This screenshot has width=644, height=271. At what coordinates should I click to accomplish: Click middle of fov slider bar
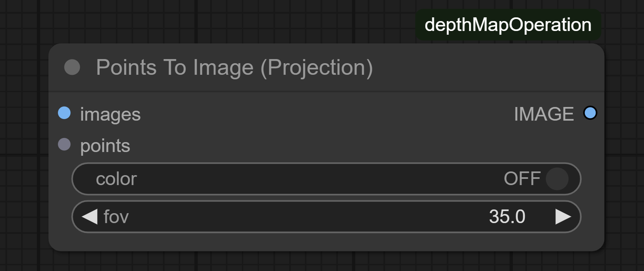[326, 216]
